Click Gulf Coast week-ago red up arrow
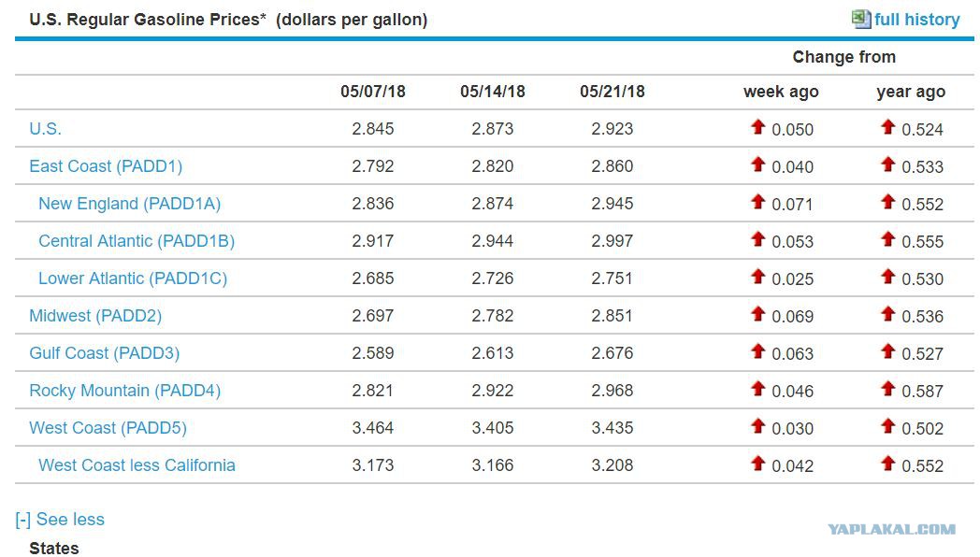 pyautogui.click(x=758, y=352)
